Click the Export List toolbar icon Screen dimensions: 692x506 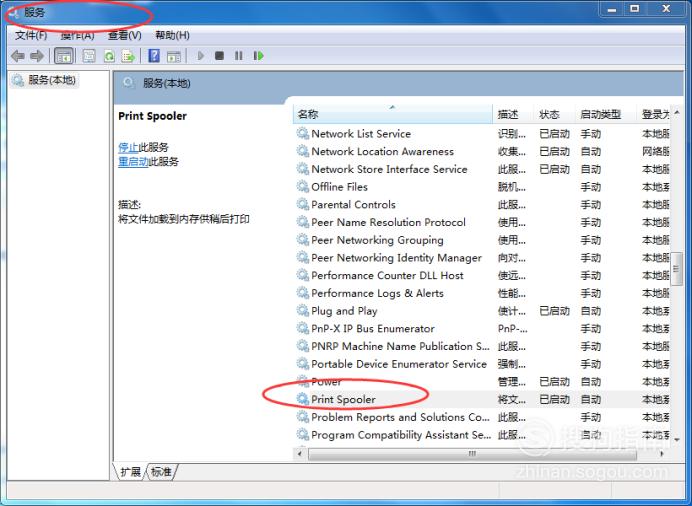click(x=128, y=56)
